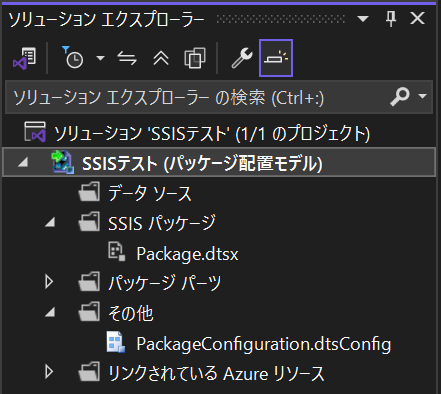This screenshot has height=394, width=441.
Task: Sync with active document
Action: [127, 58]
